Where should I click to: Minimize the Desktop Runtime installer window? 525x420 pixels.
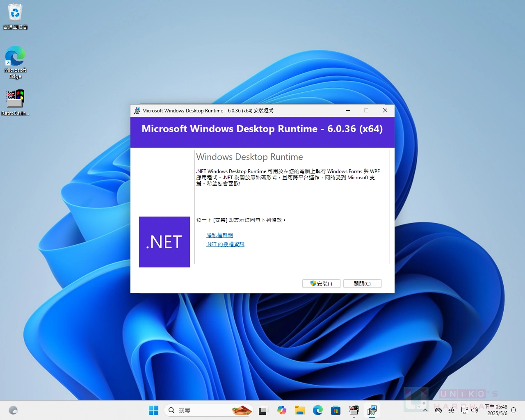click(348, 110)
